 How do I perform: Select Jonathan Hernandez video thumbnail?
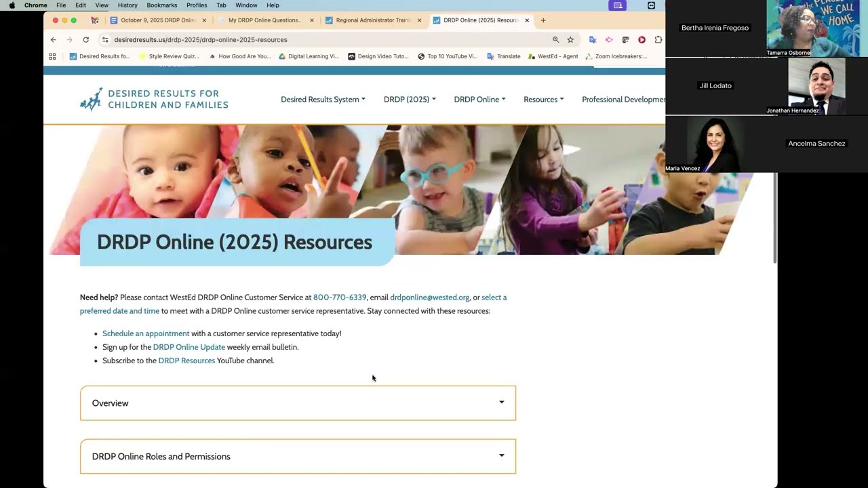click(816, 86)
